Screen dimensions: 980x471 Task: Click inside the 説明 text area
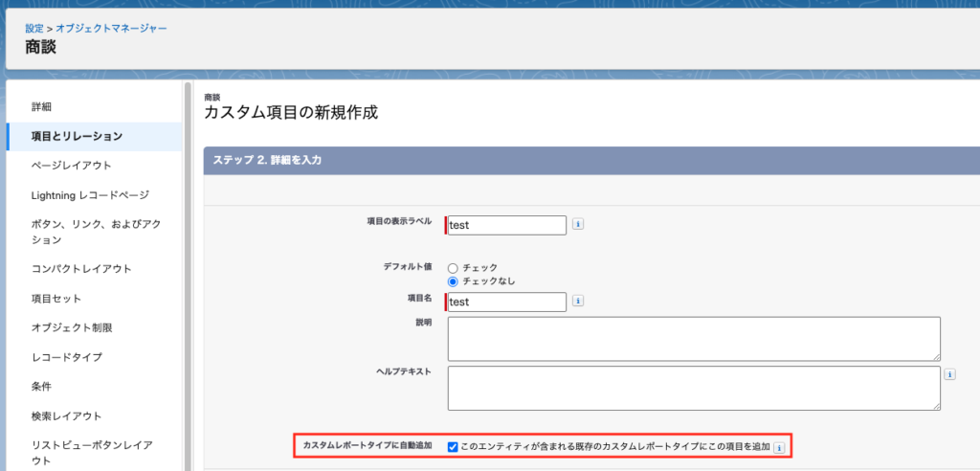[693, 338]
